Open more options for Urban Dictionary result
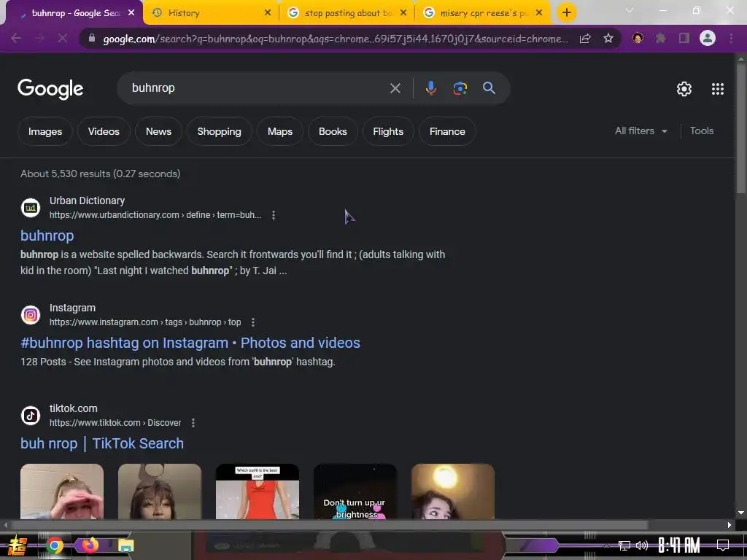 [274, 215]
